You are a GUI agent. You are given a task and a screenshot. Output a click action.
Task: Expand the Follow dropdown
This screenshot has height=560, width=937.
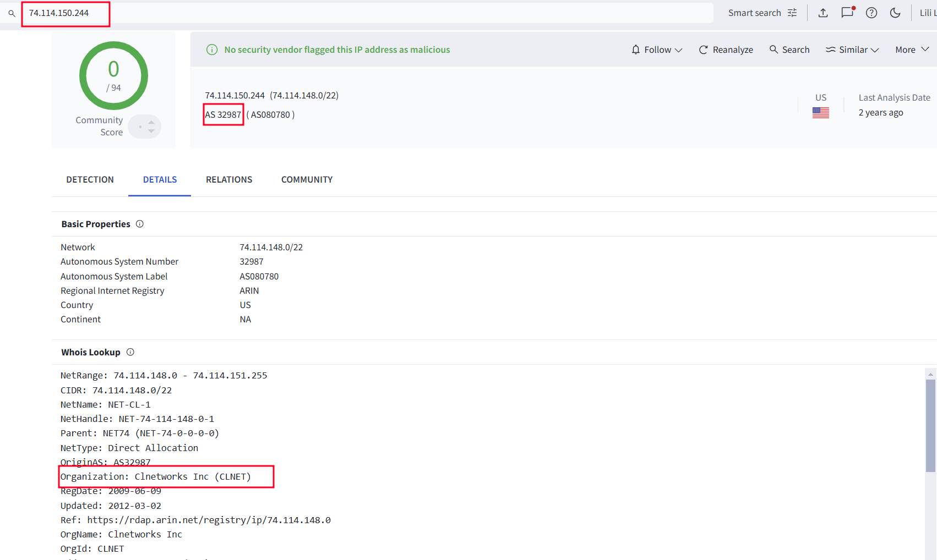(x=657, y=50)
